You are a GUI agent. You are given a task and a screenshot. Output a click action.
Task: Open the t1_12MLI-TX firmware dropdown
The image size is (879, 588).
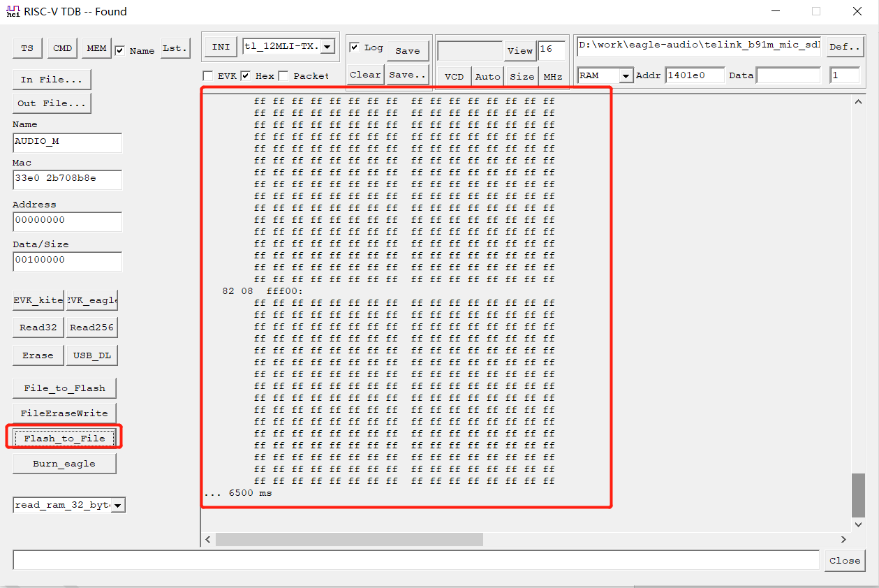tap(327, 46)
